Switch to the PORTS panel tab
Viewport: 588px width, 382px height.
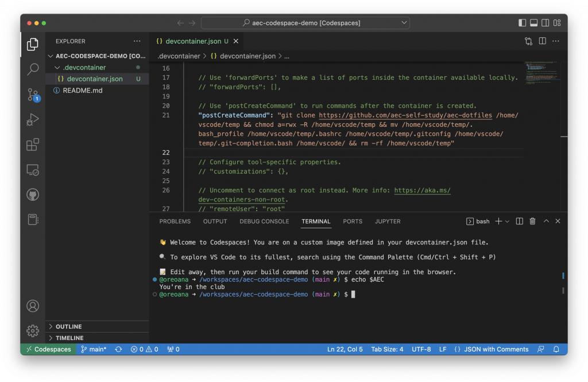(353, 221)
